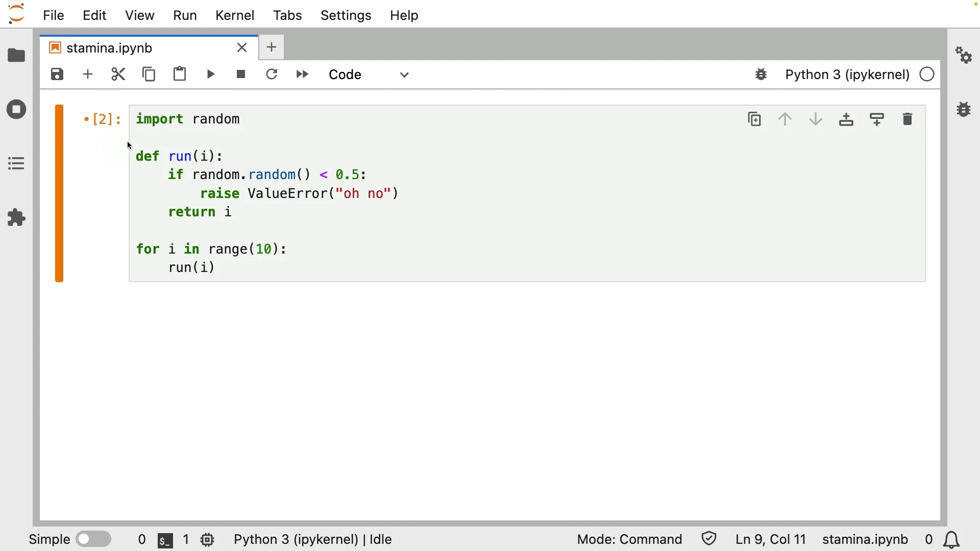980x551 pixels.
Task: Open the Kernel menu
Action: (235, 15)
